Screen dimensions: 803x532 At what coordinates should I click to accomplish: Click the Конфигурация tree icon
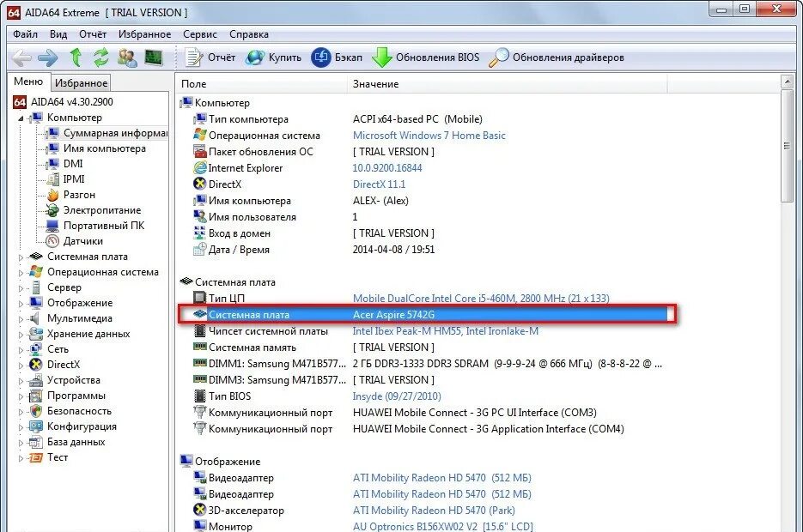(36, 426)
